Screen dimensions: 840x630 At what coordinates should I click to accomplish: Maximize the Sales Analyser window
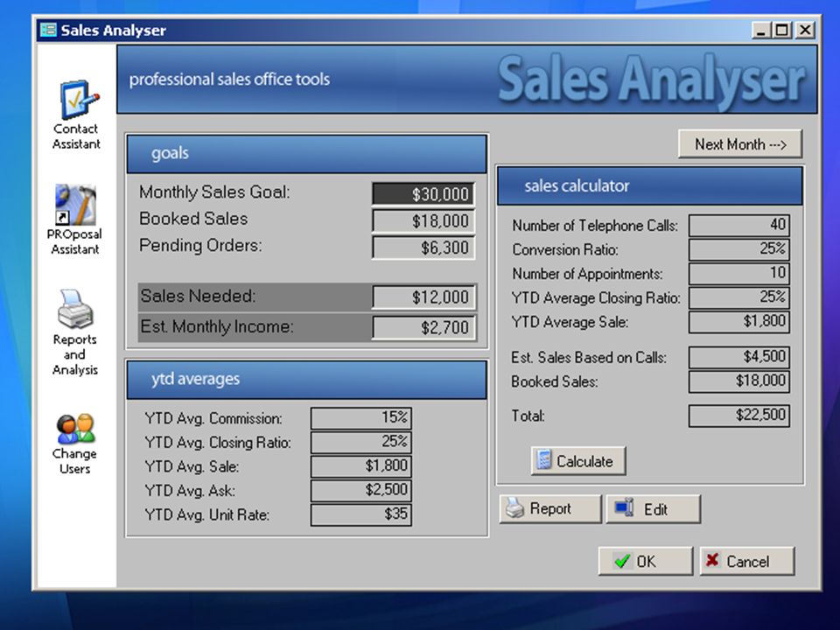(781, 30)
